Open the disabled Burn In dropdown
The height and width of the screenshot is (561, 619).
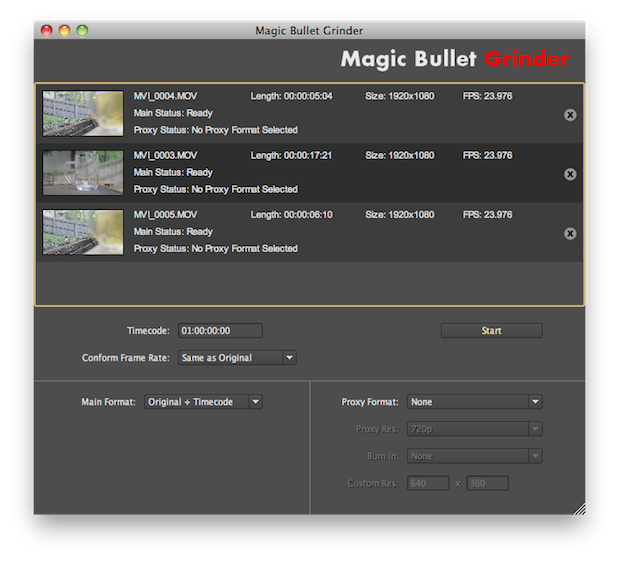click(475, 456)
